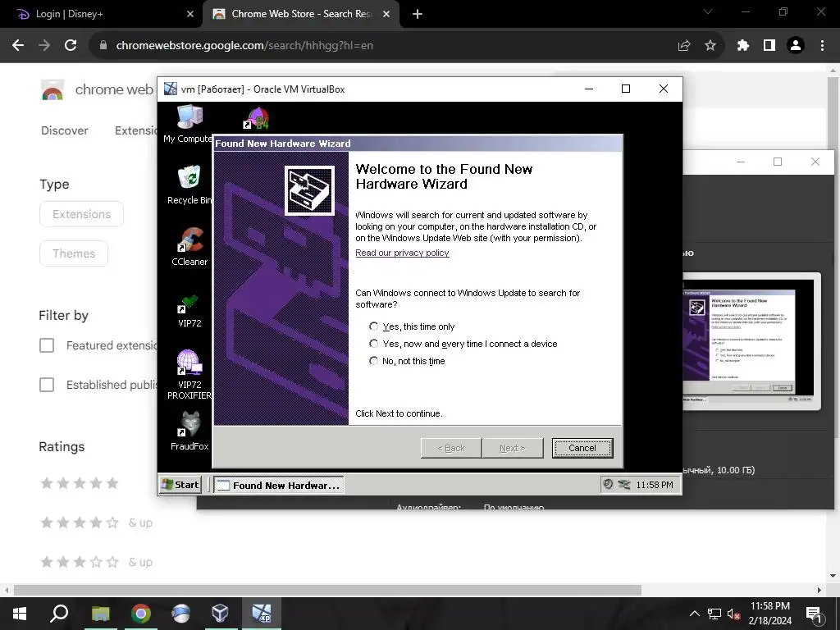Select 'No, not this time' option

[x=373, y=361]
